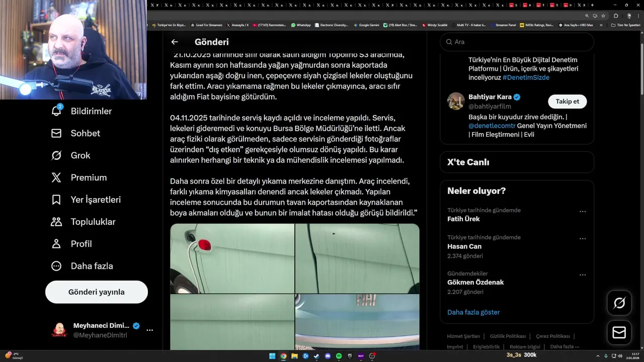The image size is (644, 362).
Task: Open Grok from the sidebar icon
Action: (x=56, y=155)
